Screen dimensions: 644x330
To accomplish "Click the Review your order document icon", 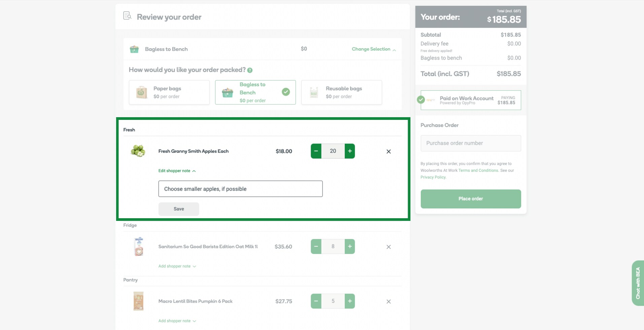I will pos(127,15).
